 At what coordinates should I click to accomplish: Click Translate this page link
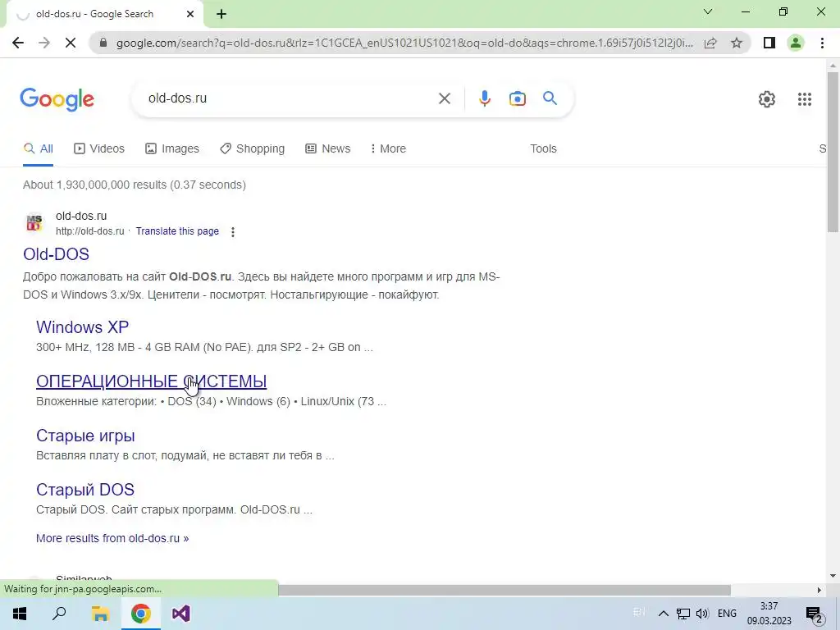tap(177, 231)
